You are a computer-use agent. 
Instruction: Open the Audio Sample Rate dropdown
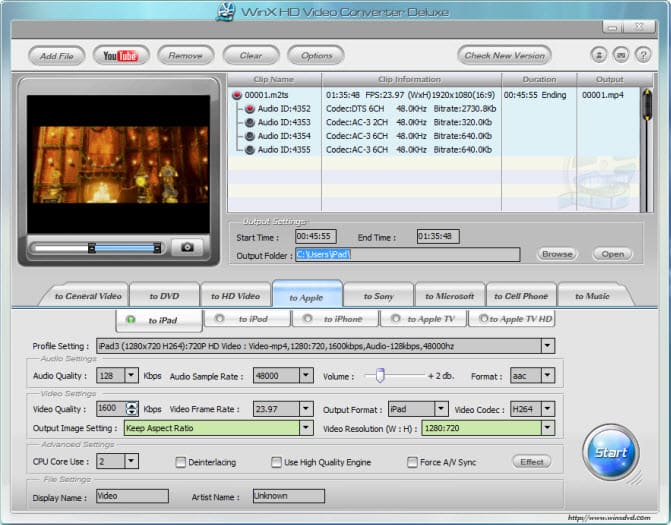(x=306, y=376)
